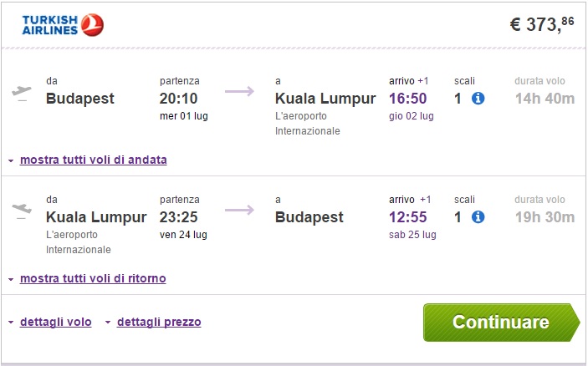Open the 'dettagli prezzo' breakdown
Screen dimensions: 588x366
point(159,322)
